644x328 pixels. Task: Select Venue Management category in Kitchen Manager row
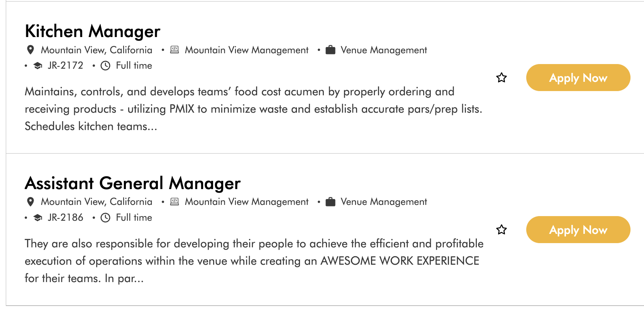384,50
